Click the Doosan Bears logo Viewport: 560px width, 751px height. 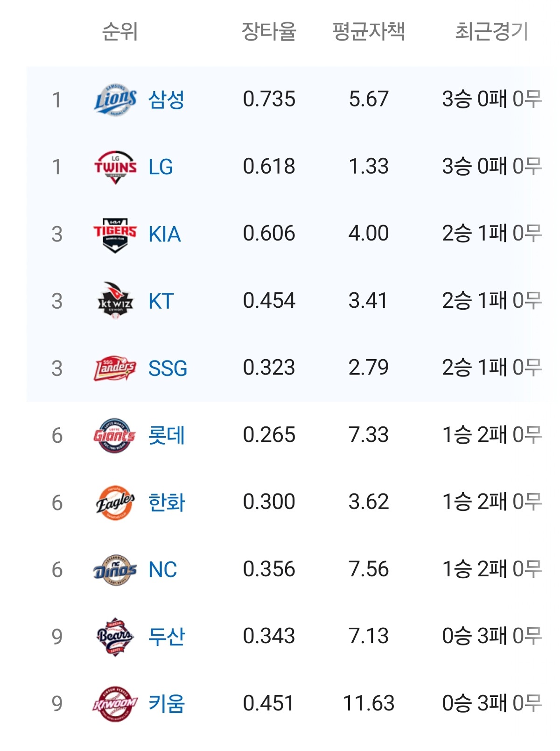(115, 637)
